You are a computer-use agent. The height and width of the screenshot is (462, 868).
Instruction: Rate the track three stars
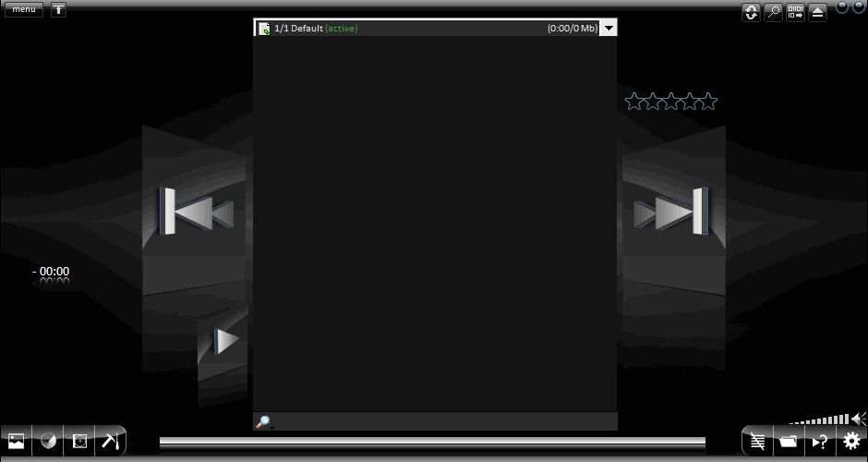pos(671,102)
